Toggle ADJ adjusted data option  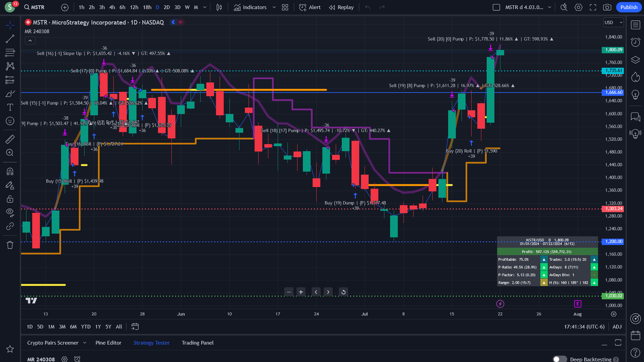pyautogui.click(x=617, y=327)
